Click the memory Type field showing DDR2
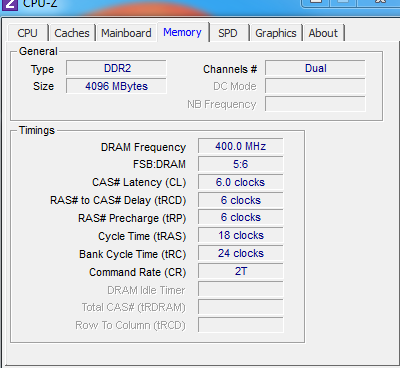The height and width of the screenshot is (368, 400). (116, 68)
